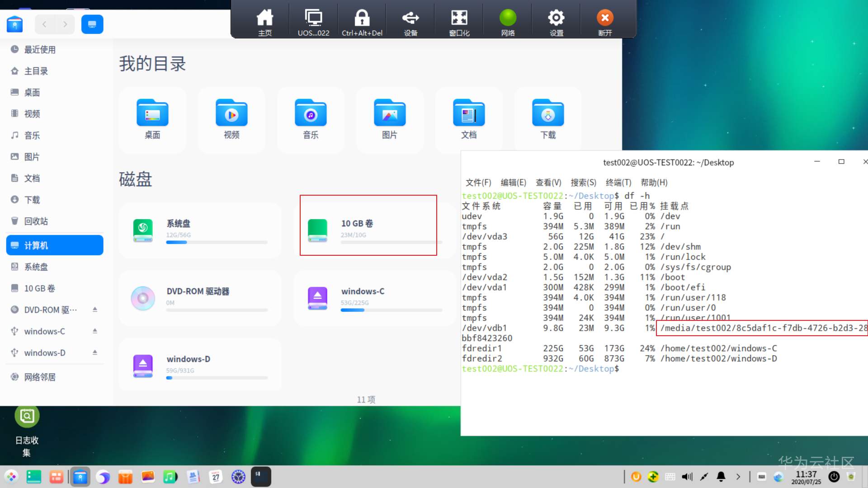Eject windows-C in sidebar

[95, 331]
